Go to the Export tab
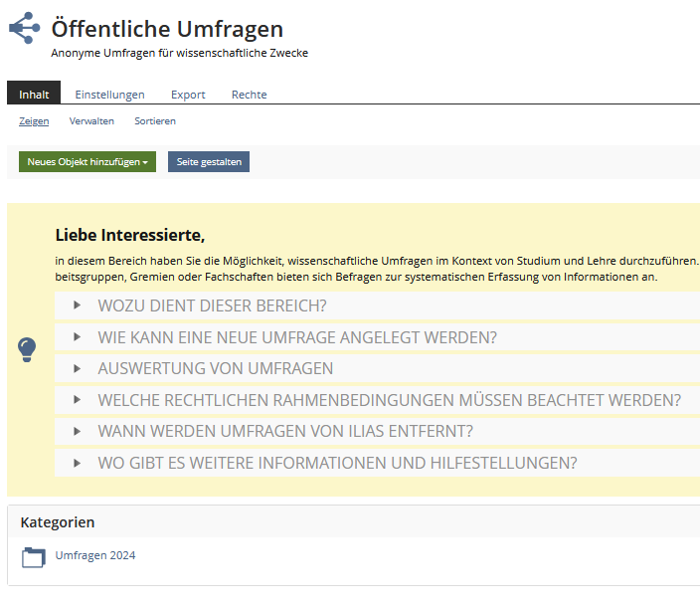The width and height of the screenshot is (700, 609). point(188,95)
